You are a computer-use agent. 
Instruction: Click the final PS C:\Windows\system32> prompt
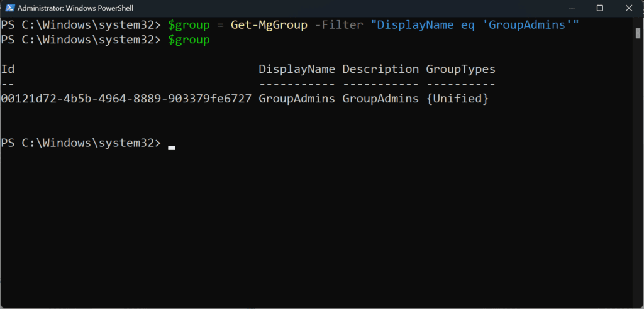click(81, 143)
